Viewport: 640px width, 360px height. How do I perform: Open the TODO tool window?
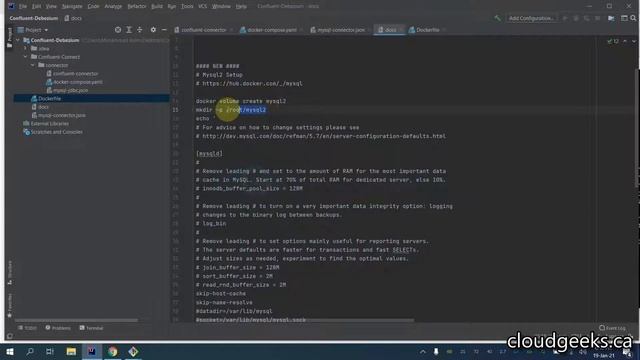click(x=27, y=328)
